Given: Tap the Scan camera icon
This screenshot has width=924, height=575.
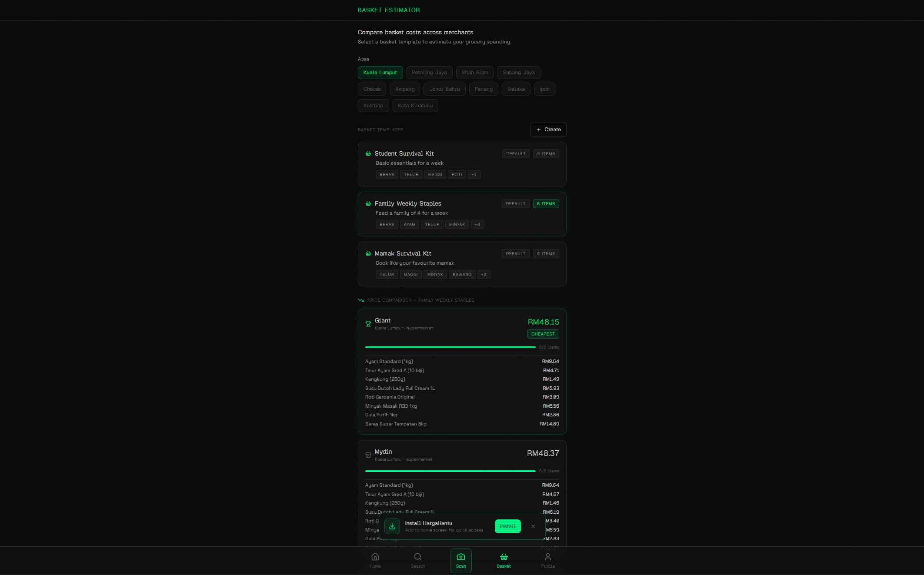Looking at the screenshot, I should pos(461,557).
